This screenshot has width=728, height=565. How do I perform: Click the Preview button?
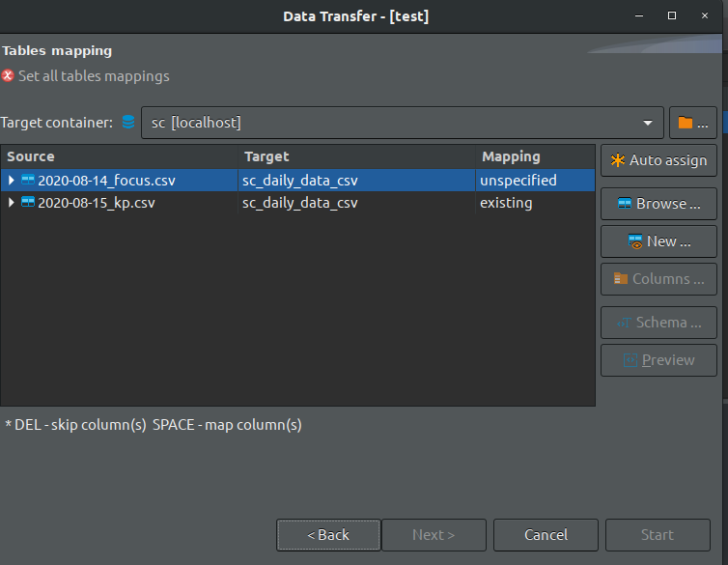click(x=658, y=360)
